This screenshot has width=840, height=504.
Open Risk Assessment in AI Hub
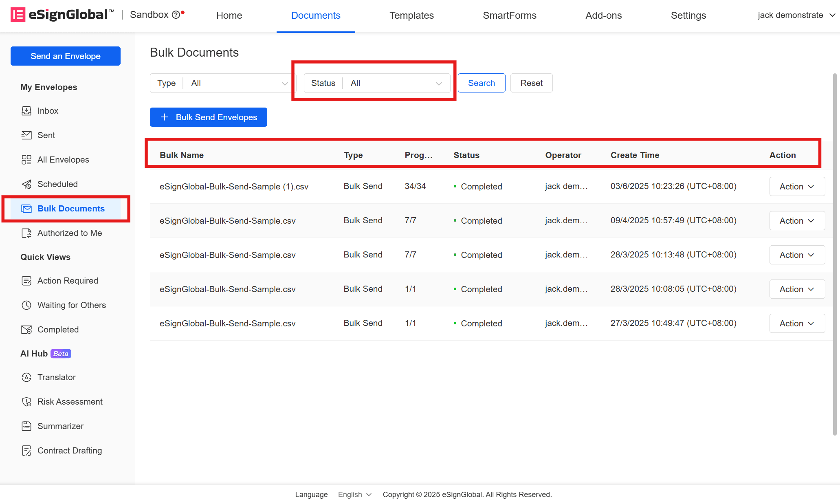pyautogui.click(x=70, y=402)
